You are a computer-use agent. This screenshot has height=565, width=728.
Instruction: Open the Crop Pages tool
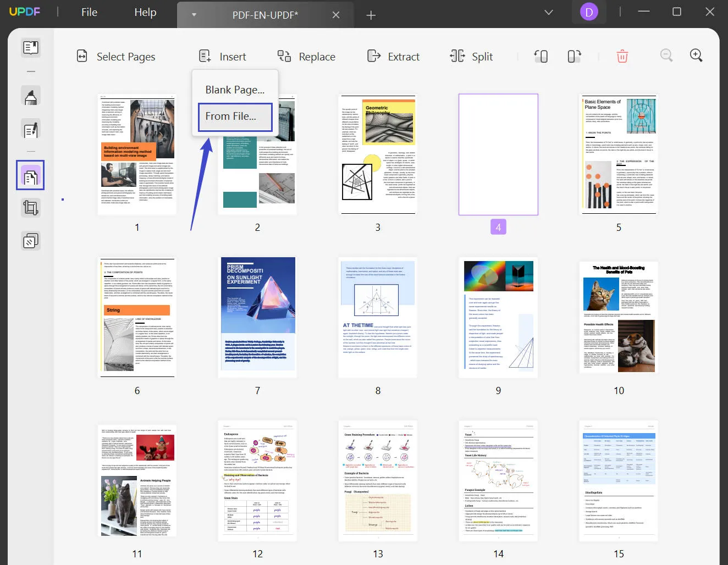click(30, 208)
